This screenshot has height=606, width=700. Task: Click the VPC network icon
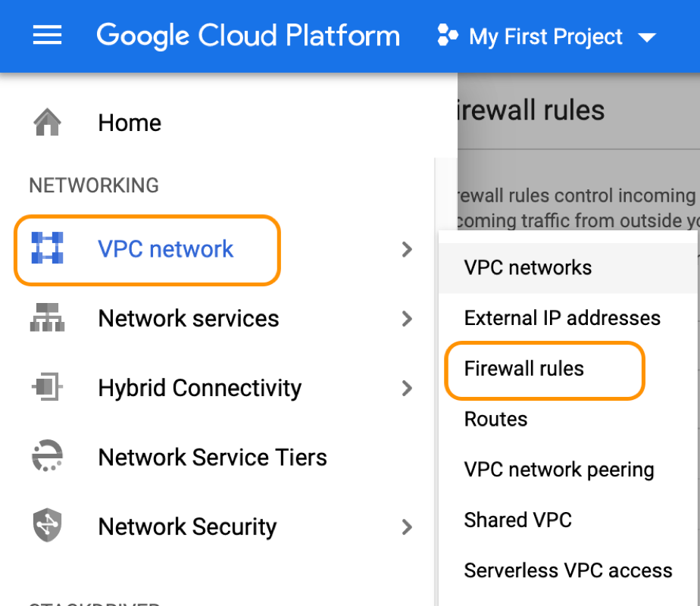pyautogui.click(x=47, y=248)
